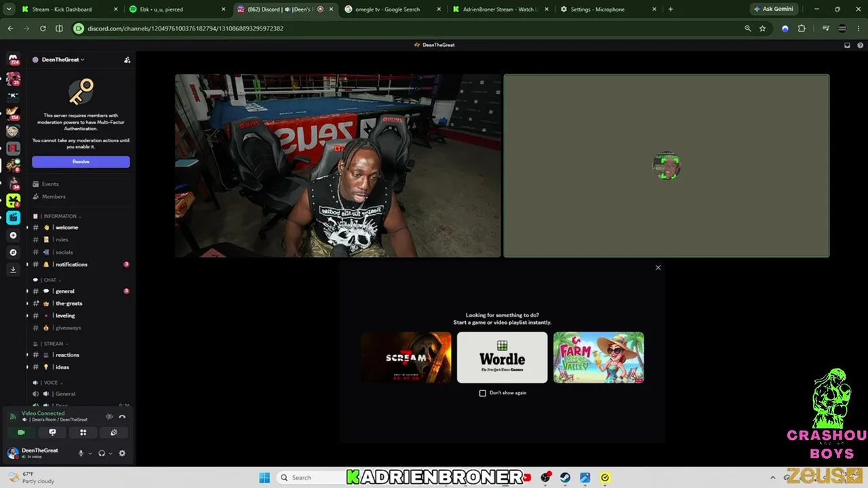Open the giveaways channel
Viewport: 868px width, 488px height.
click(x=68, y=328)
